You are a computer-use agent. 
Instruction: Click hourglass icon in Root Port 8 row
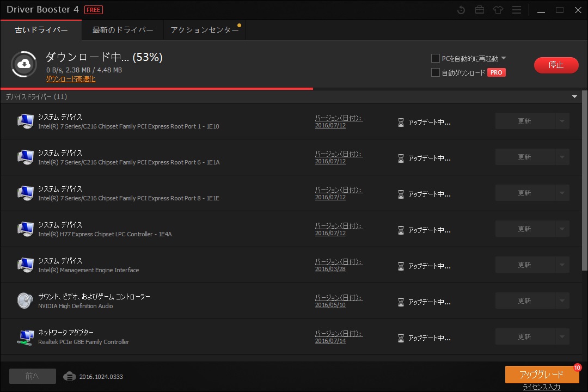point(401,194)
